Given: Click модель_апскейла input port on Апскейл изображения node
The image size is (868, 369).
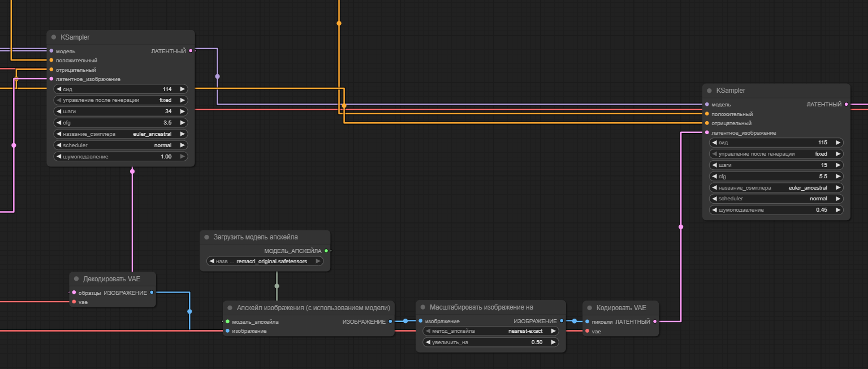Looking at the screenshot, I should 227,321.
